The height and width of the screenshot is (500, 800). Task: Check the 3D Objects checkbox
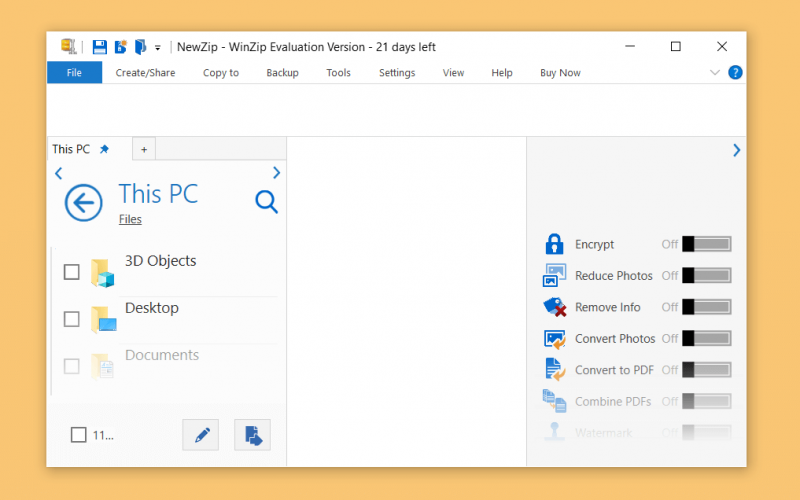[71, 272]
